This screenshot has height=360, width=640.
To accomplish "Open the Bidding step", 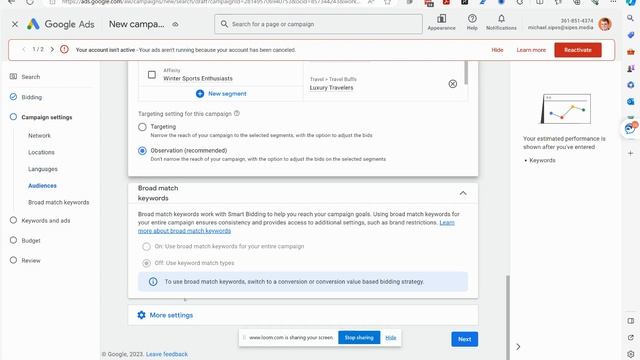I will click(x=32, y=97).
